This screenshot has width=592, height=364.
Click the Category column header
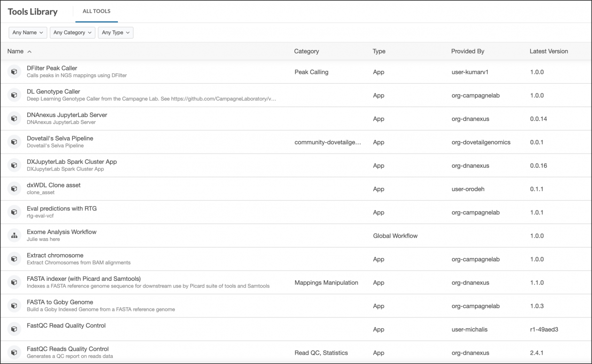306,51
